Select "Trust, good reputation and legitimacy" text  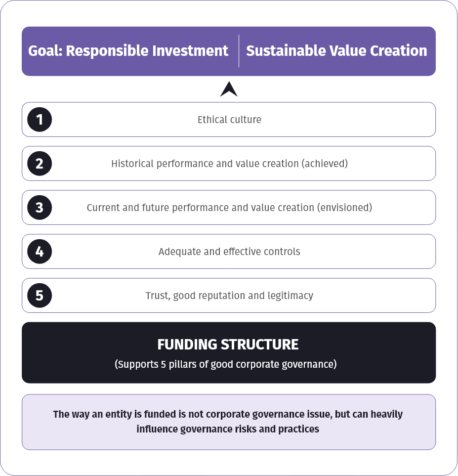coord(229,296)
